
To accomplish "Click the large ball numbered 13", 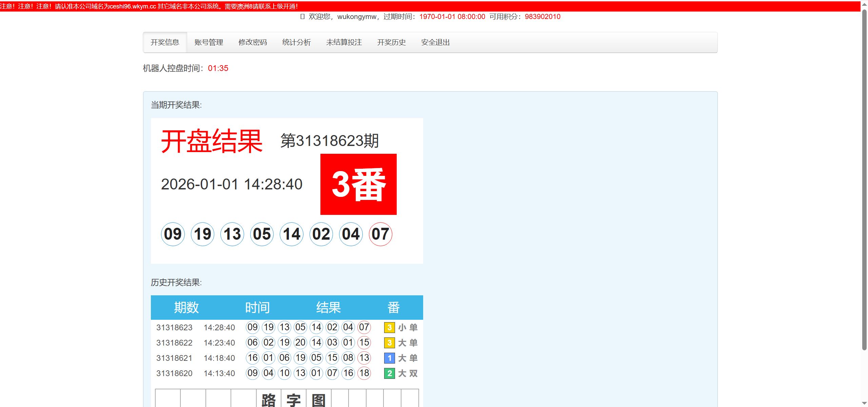I will pyautogui.click(x=232, y=234).
